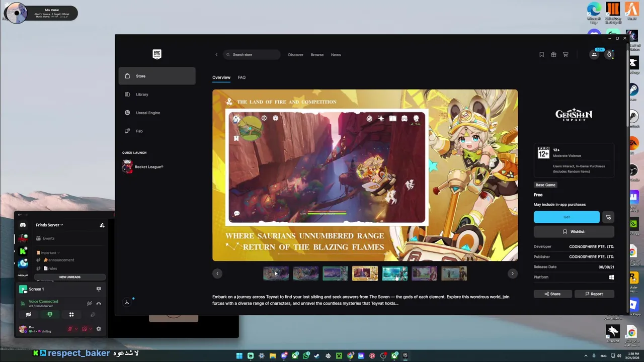This screenshot has width=644, height=362.
Task: Open the Epic downloads icon
Action: coord(127,302)
